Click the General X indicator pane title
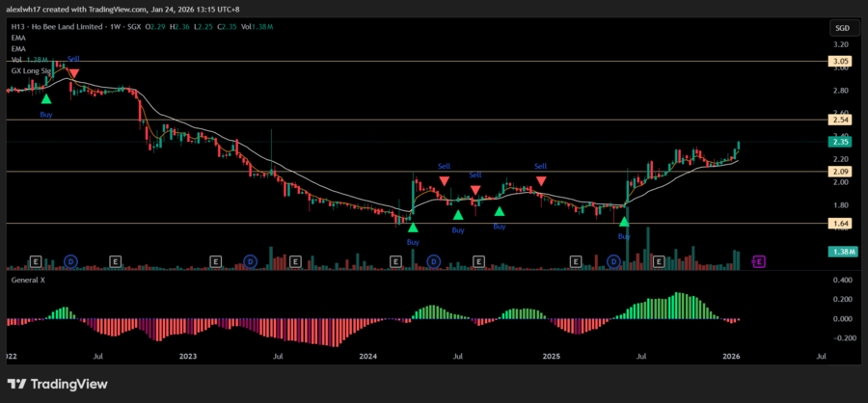The height and width of the screenshot is (403, 868). tap(31, 280)
